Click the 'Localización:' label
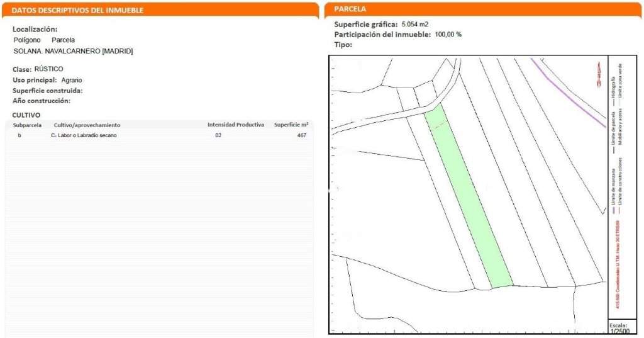The width and height of the screenshot is (644, 338). tap(35, 29)
